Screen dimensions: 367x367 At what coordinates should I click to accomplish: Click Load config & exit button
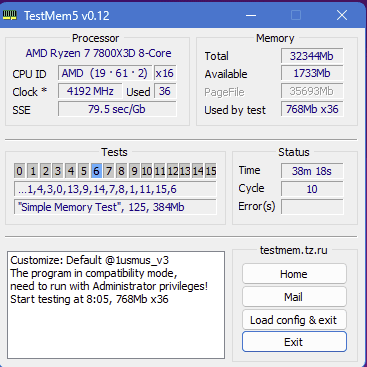point(294,320)
